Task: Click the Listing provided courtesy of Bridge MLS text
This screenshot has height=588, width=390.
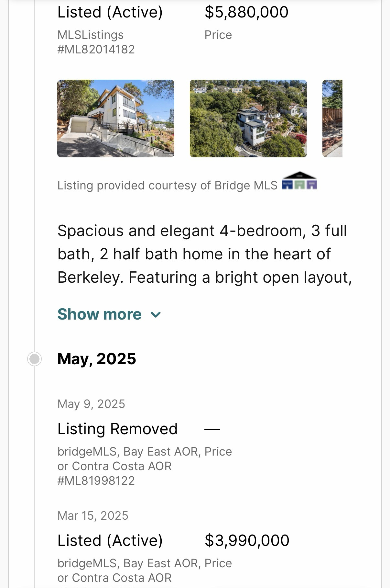Action: [167, 186]
